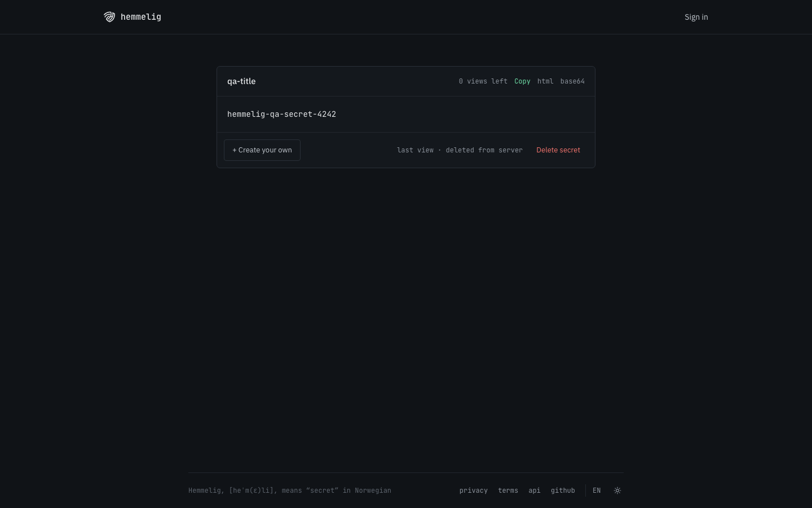Select the secret text hemmelig-qa-secret-4242
The height and width of the screenshot is (508, 812).
(281, 114)
